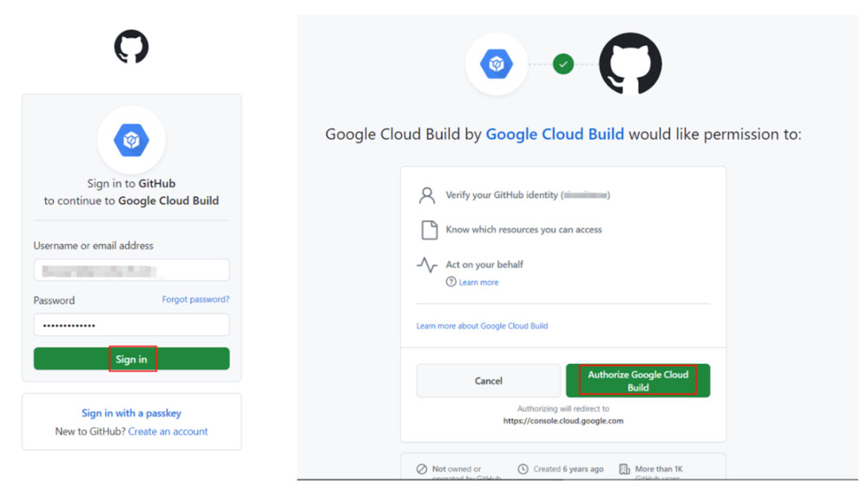Click the question mark icon next to Learn more
Viewport: 868px width, 487px height.
point(450,282)
